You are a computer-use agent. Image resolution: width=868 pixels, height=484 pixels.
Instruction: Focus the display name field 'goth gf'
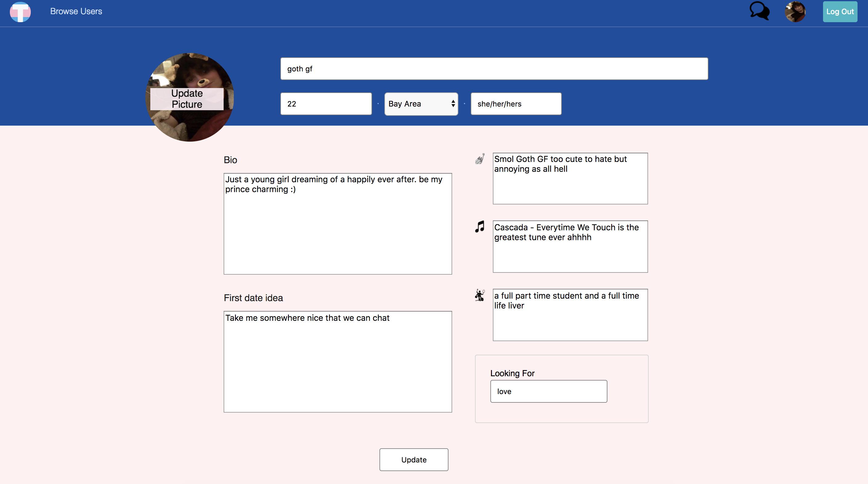[494, 69]
